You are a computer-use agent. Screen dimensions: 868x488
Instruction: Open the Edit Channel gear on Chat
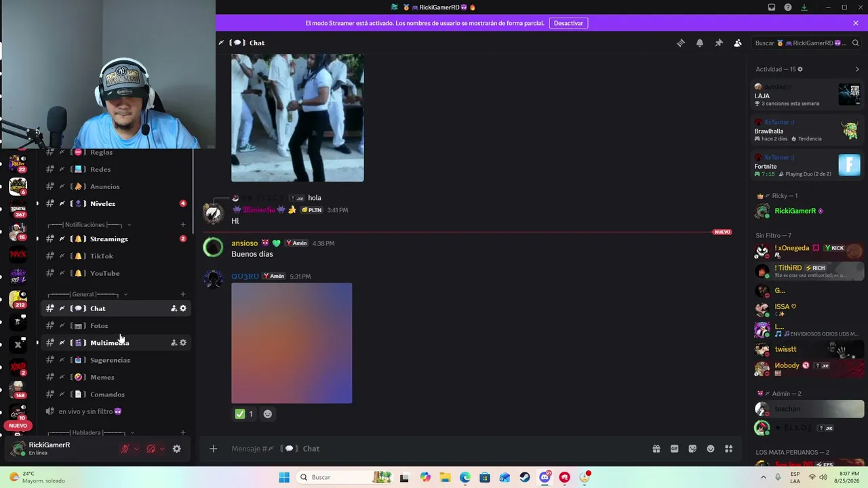(x=183, y=308)
